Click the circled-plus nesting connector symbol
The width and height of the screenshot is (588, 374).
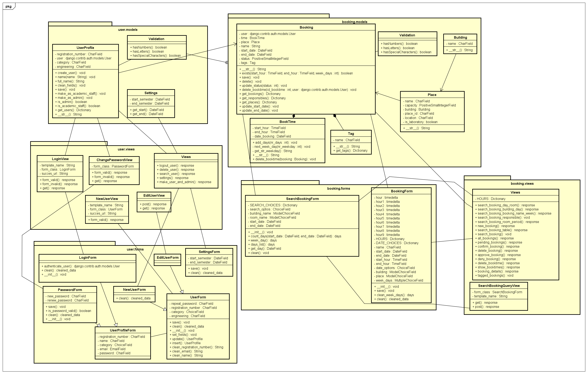click(x=227, y=62)
